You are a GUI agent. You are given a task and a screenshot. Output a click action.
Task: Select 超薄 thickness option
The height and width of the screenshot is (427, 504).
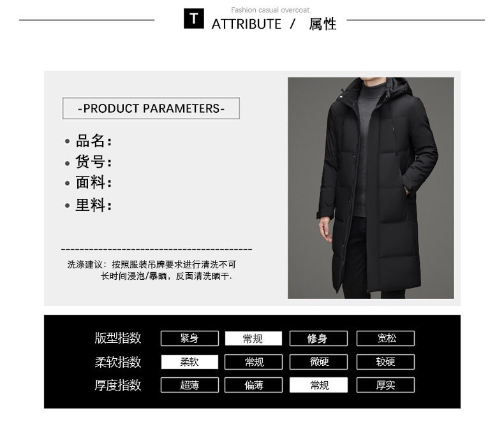point(189,385)
